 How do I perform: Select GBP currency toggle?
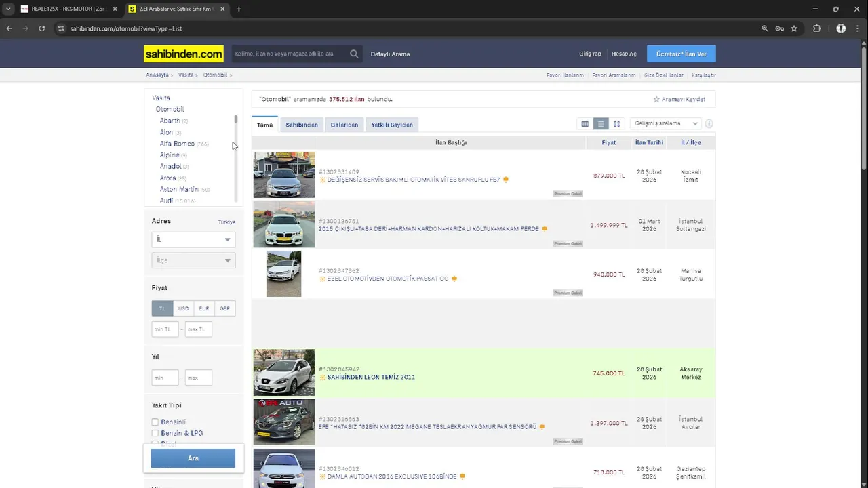pyautogui.click(x=224, y=308)
